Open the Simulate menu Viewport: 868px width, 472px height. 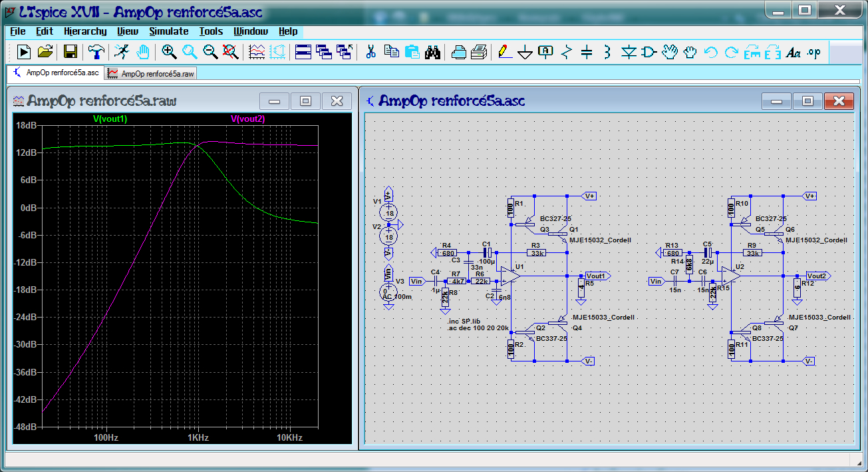point(169,31)
